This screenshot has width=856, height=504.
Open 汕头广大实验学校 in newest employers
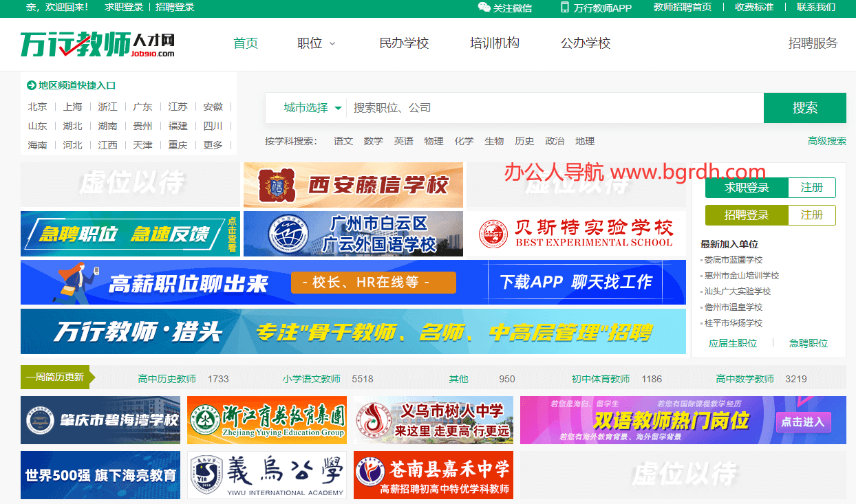738,292
